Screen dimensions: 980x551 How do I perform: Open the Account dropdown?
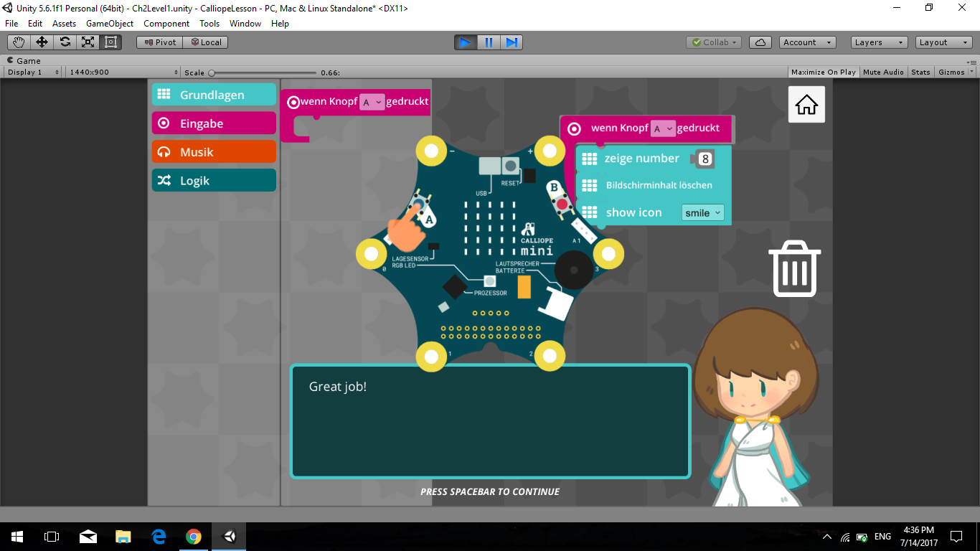tap(808, 42)
